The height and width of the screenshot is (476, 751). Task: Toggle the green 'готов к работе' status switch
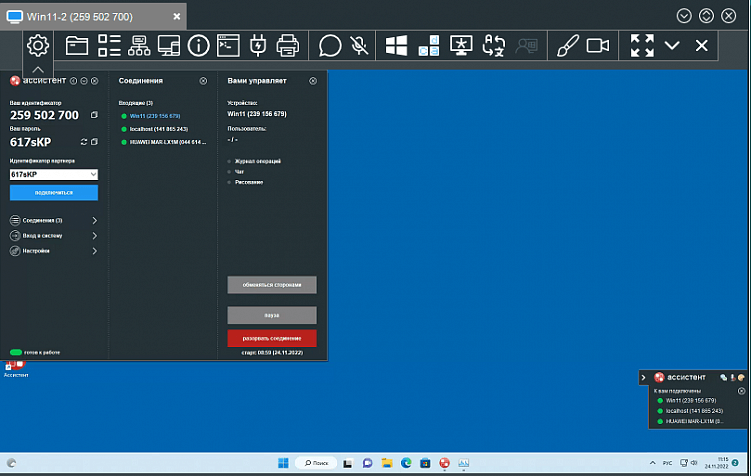16,352
